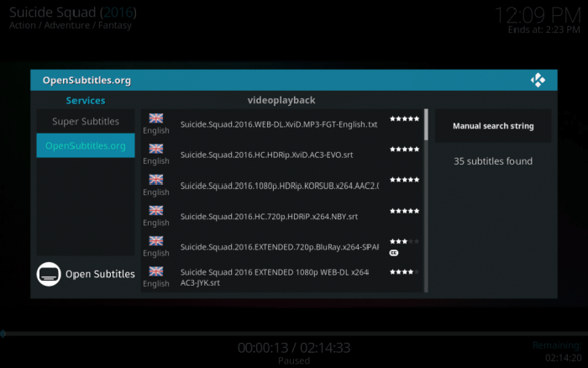Click the three-star rating of the BluRay subtitle

[x=404, y=241]
